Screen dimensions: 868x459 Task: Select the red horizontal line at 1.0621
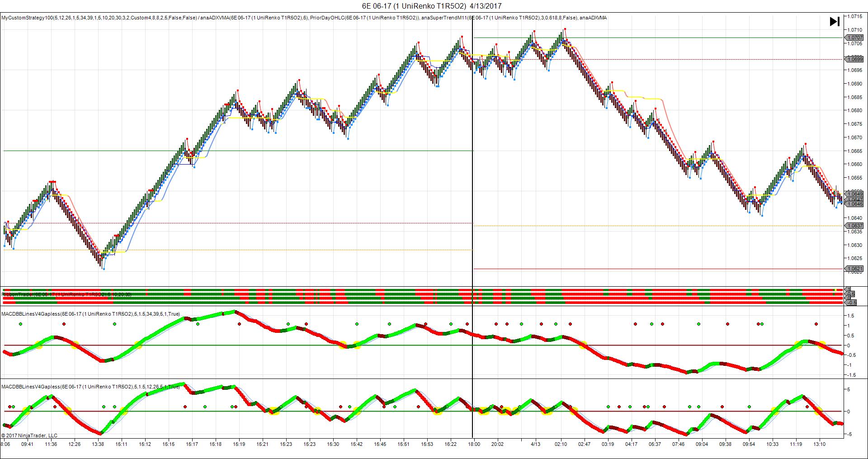659,269
